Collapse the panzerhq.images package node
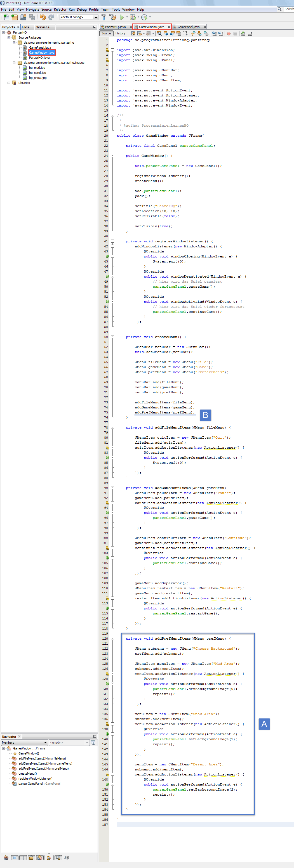This screenshot has width=294, height=868. click(x=14, y=63)
